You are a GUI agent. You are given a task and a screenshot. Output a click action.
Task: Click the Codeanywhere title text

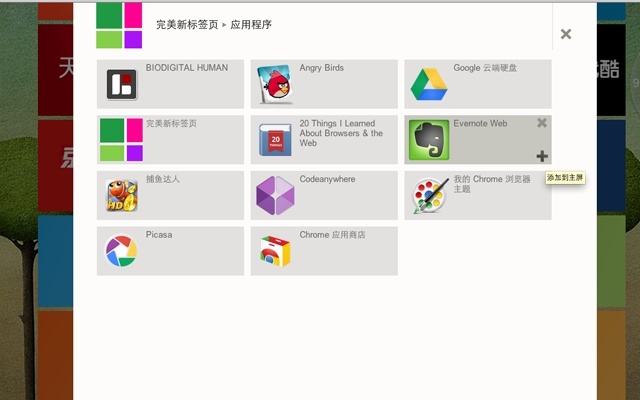coord(327,179)
